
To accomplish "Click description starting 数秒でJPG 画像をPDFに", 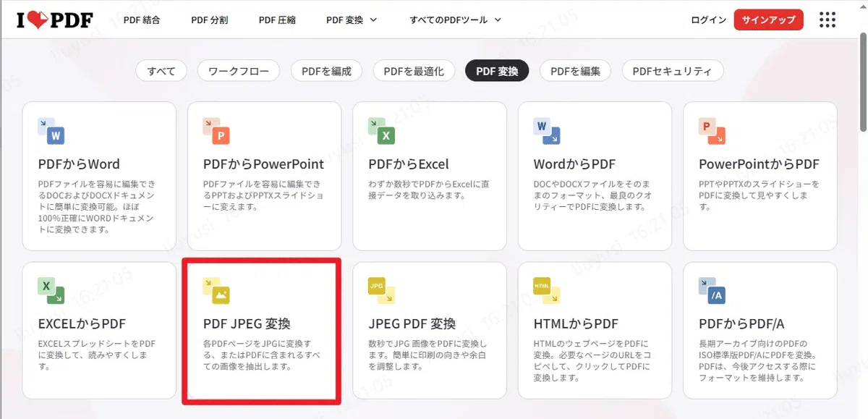I will pyautogui.click(x=429, y=355).
